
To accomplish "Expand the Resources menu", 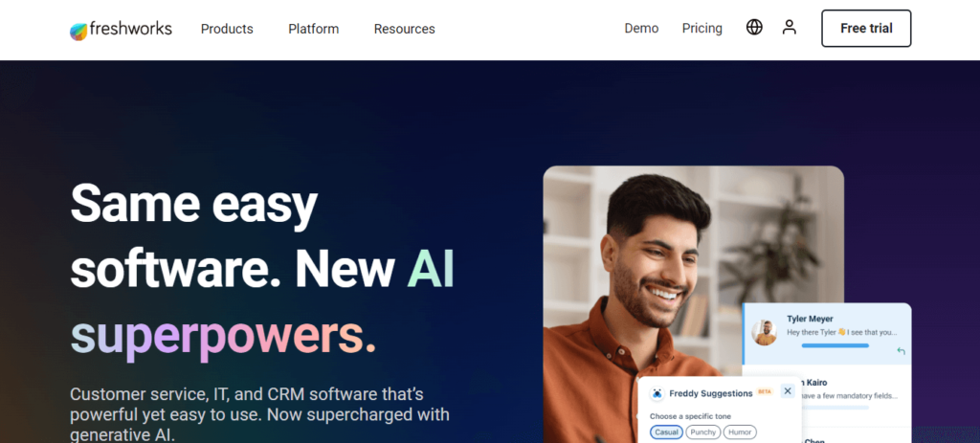I will (x=405, y=29).
